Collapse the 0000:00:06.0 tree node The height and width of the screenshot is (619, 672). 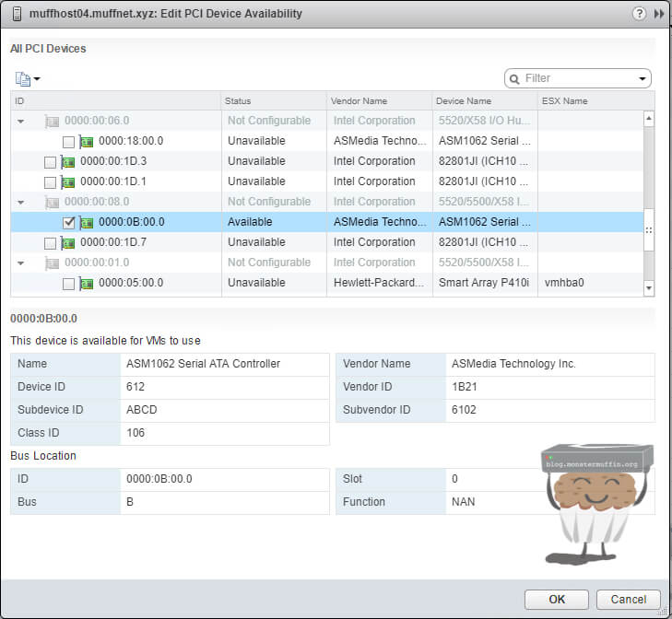tap(20, 121)
